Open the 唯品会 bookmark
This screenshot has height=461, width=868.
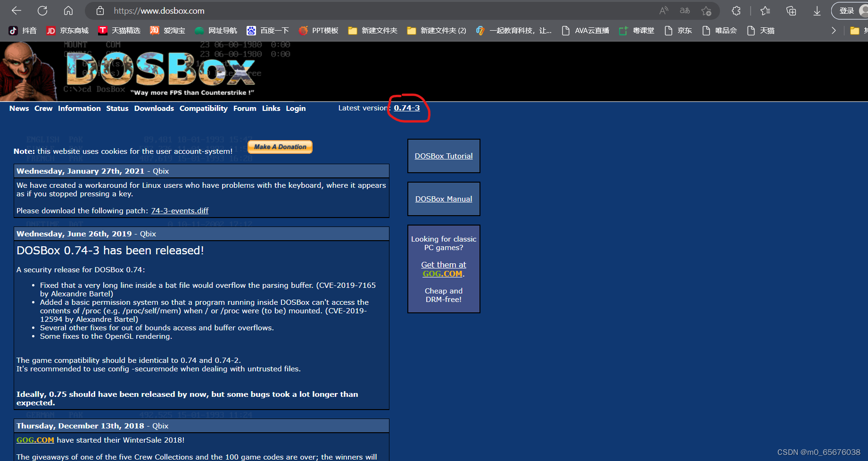point(719,31)
